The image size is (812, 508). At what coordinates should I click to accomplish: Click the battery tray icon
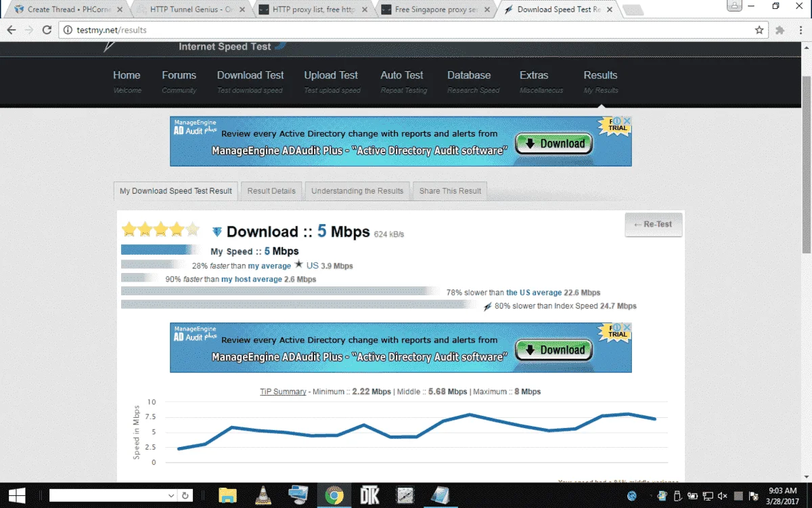tap(692, 496)
